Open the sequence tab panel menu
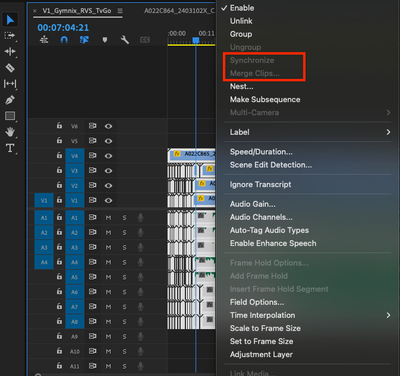Image resolution: width=400 pixels, height=376 pixels. coord(120,11)
